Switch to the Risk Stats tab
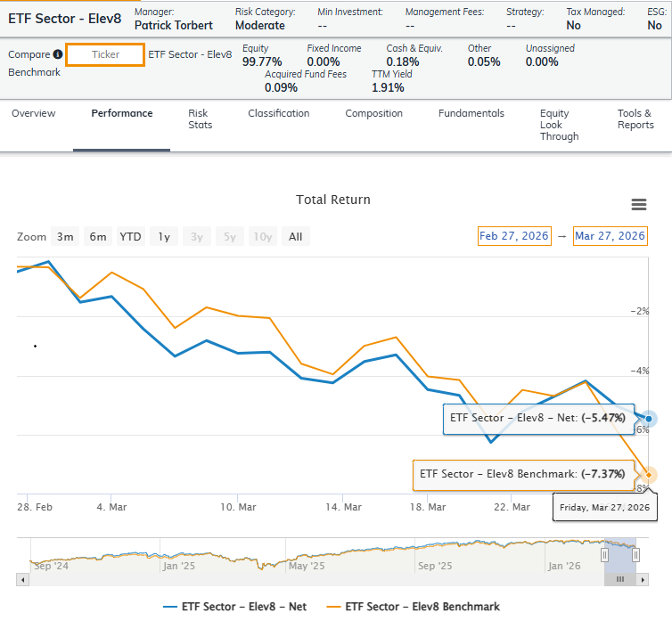This screenshot has width=672, height=629. (x=200, y=119)
